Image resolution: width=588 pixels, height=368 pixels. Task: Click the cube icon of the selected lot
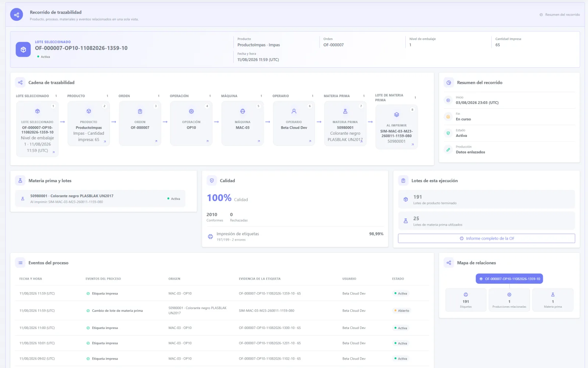tap(23, 49)
